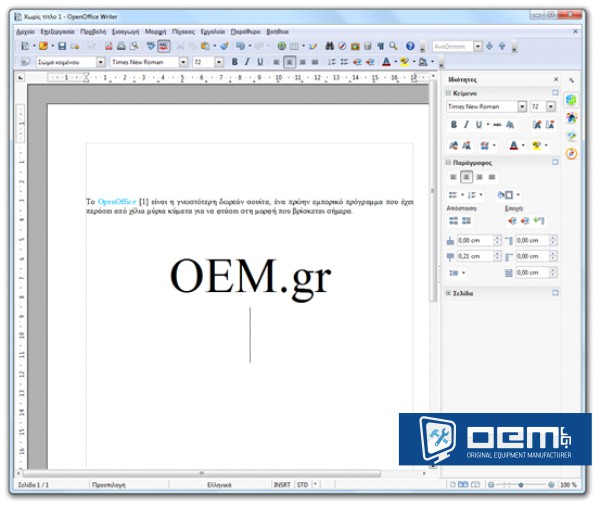Click INSRT insert mode in status bar
The width and height of the screenshot is (600, 507).
[282, 485]
